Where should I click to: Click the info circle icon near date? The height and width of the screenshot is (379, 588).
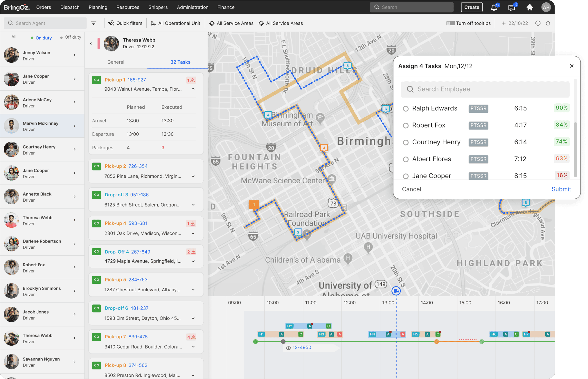[x=538, y=23]
